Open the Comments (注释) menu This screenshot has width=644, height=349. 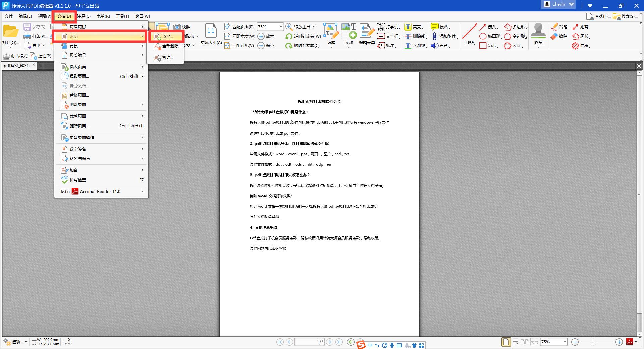[x=84, y=16]
